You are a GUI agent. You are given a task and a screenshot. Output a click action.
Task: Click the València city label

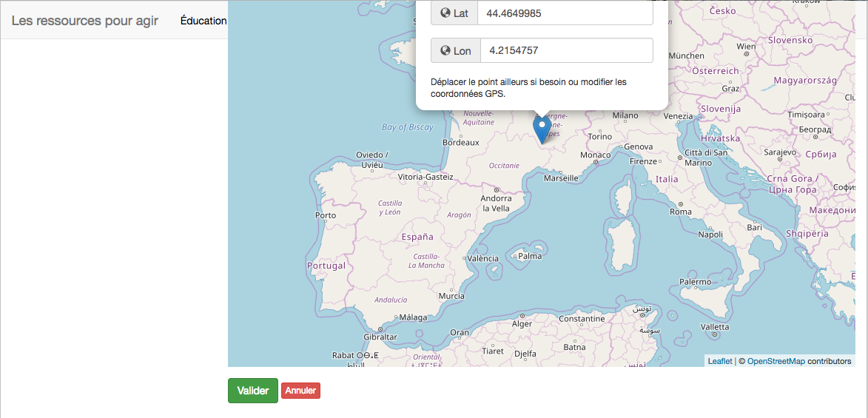tap(483, 258)
